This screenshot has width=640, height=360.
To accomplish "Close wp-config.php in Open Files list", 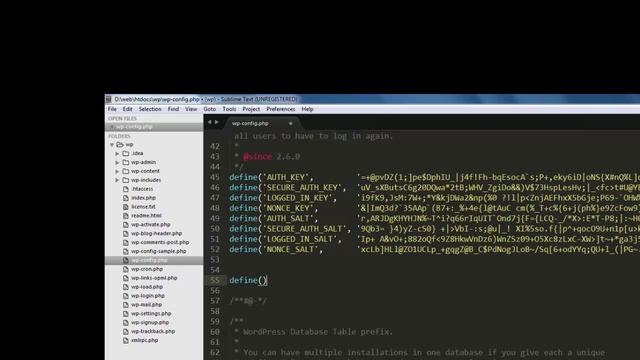I will point(111,127).
